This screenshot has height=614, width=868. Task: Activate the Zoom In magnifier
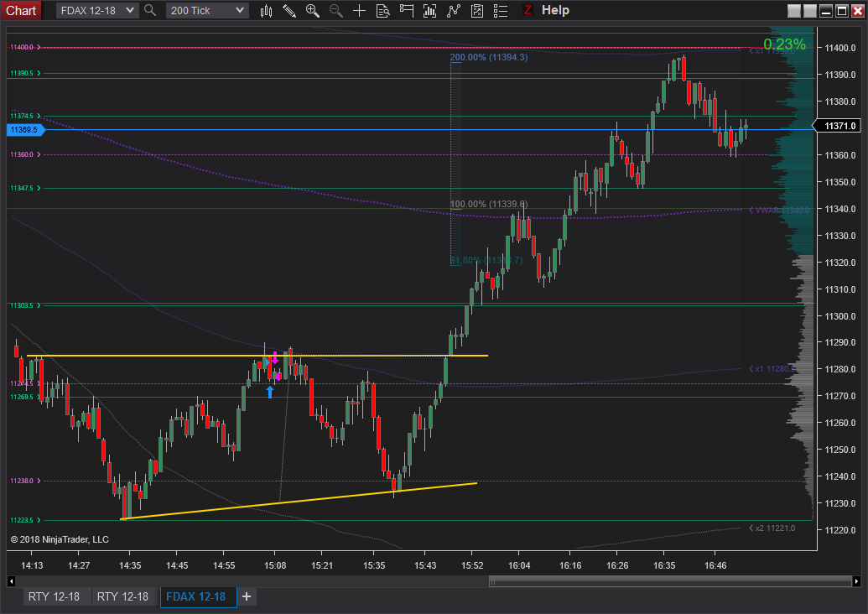click(x=313, y=11)
